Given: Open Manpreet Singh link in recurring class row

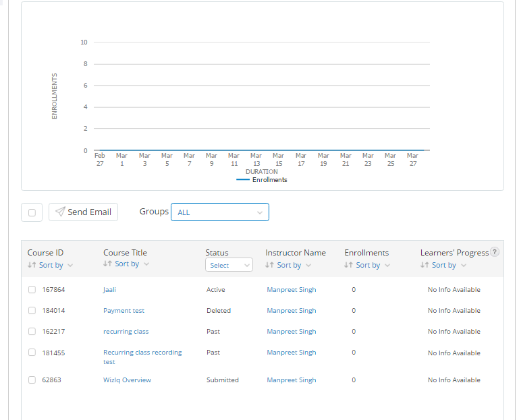Looking at the screenshot, I should coord(292,332).
